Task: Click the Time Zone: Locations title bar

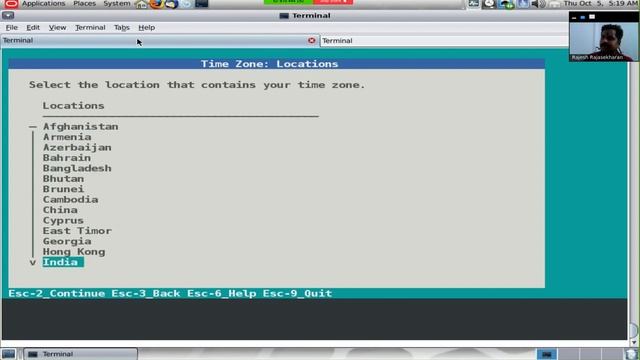Action: tap(276, 64)
